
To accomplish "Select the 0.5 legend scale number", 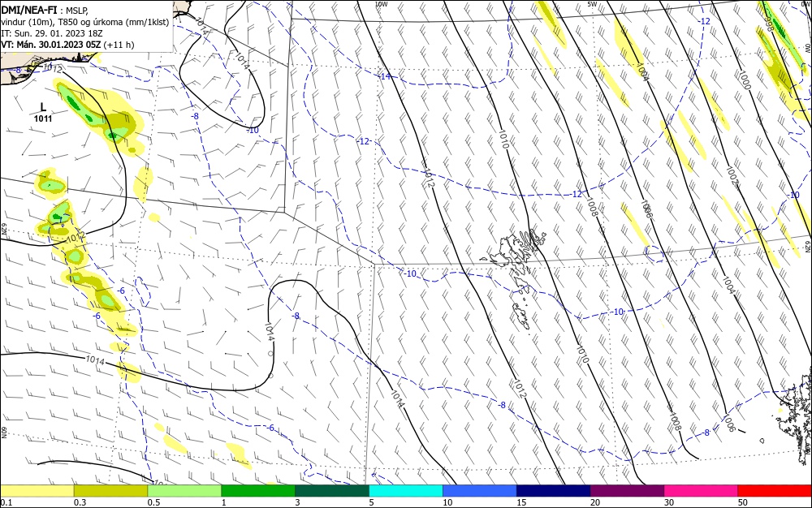I will click(x=153, y=502).
